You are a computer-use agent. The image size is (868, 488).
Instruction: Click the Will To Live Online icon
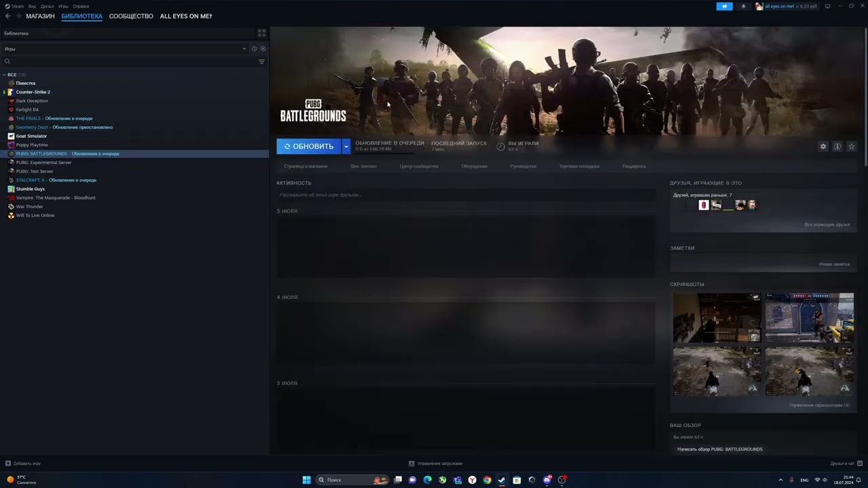(x=11, y=216)
